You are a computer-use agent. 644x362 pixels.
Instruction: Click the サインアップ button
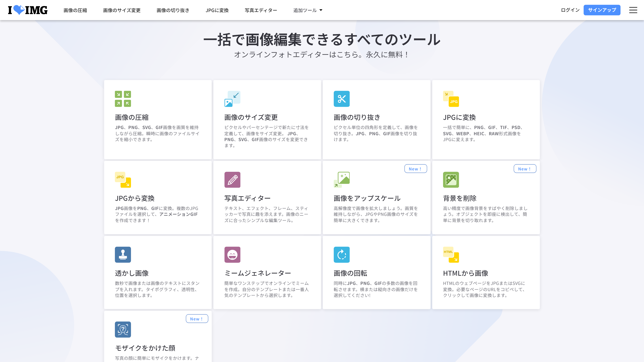pos(602,10)
